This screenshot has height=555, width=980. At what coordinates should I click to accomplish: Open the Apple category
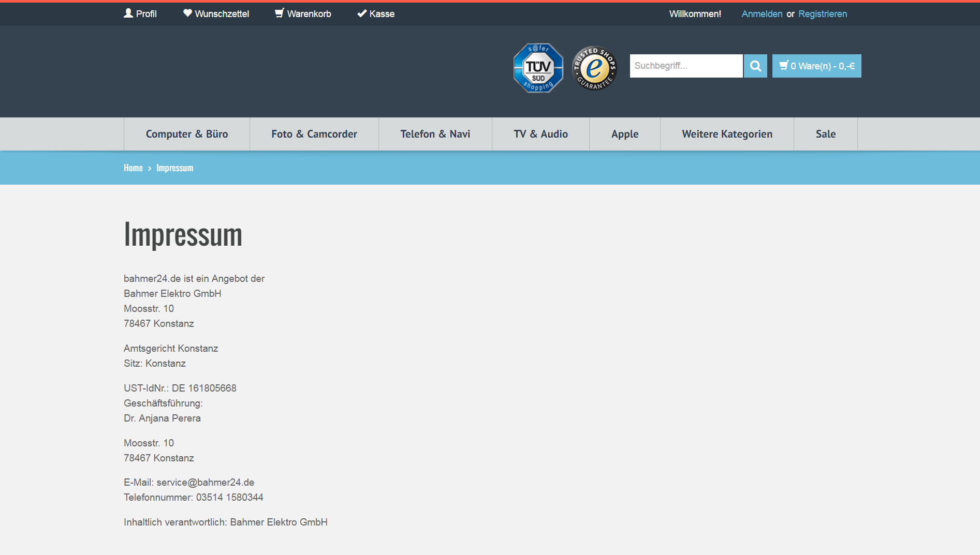(625, 134)
